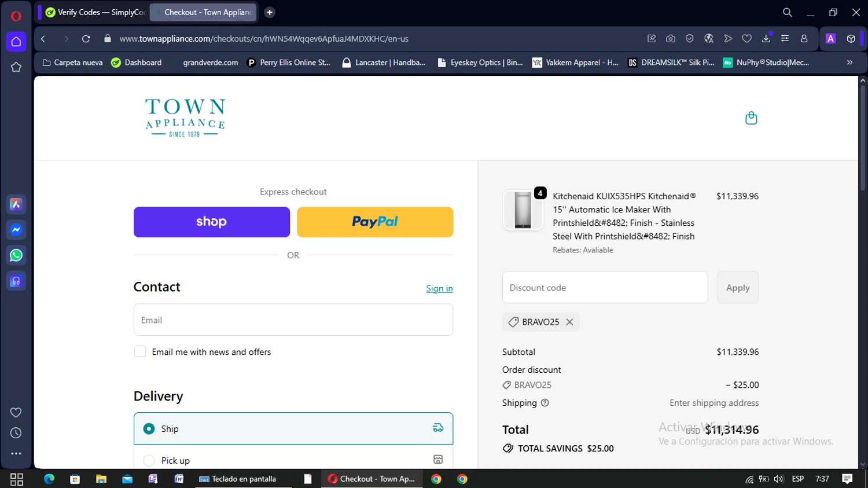
Task: Open a new browser tab
Action: [x=270, y=12]
